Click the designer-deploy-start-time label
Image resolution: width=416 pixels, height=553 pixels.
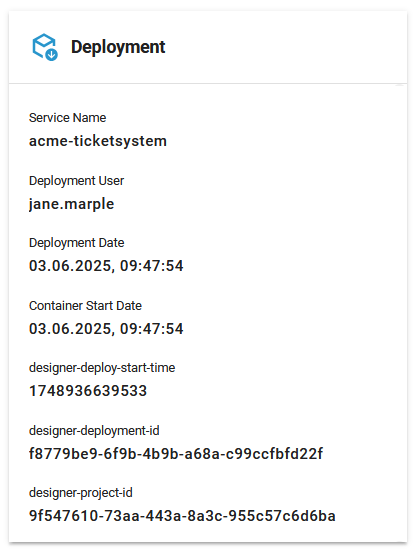pos(102,368)
